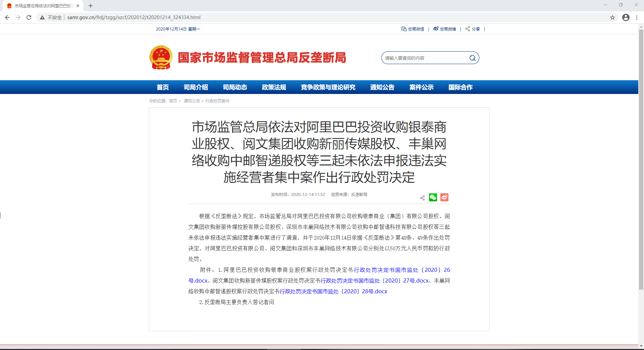
Task: Click the scrollbar up arrow
Action: coord(641,27)
